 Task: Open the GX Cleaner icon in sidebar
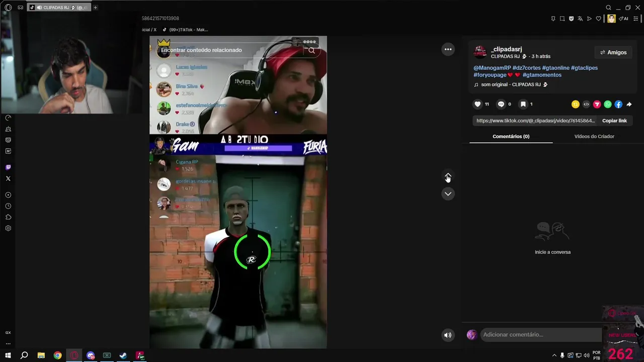(x=8, y=129)
